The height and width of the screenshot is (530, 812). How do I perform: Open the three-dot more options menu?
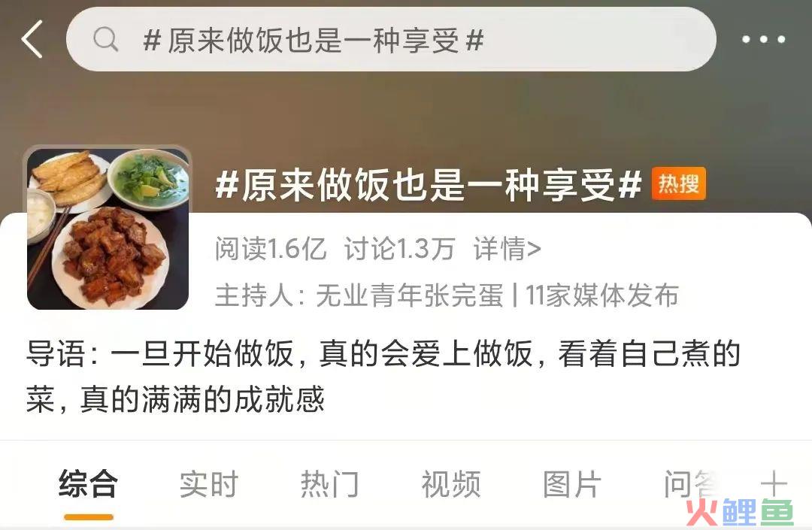point(763,39)
